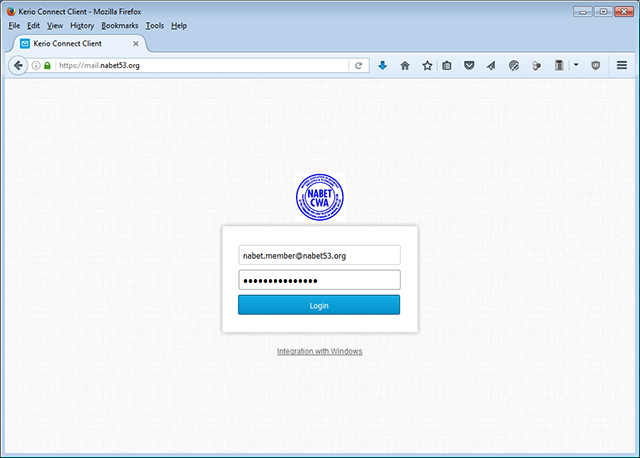Open the Bookmarks menu
The width and height of the screenshot is (640, 458).
(120, 26)
